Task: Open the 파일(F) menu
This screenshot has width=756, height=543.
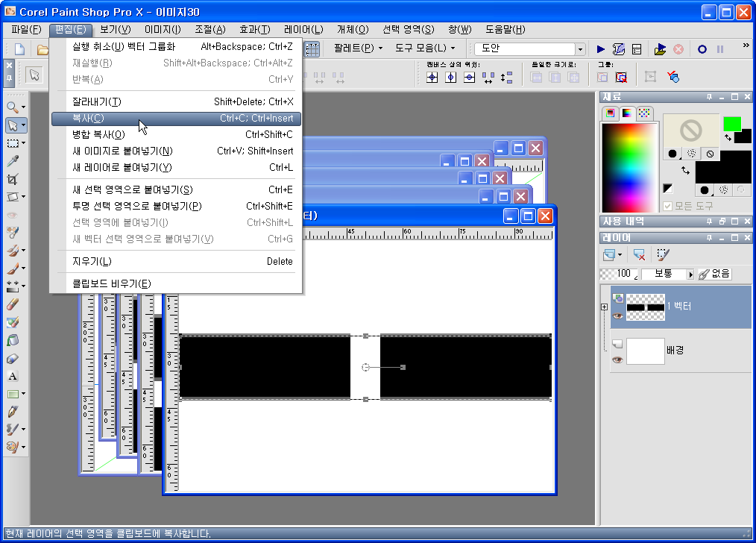Action: click(x=26, y=29)
